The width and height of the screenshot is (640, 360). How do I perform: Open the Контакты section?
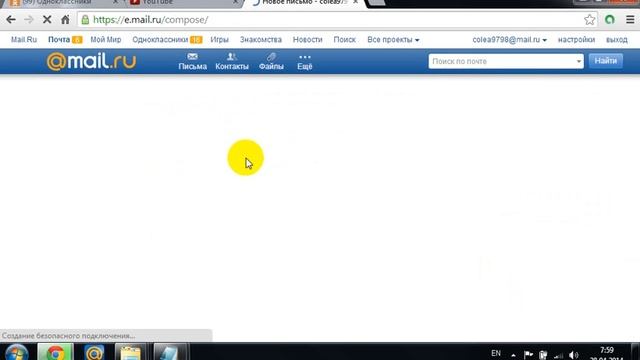click(x=232, y=61)
